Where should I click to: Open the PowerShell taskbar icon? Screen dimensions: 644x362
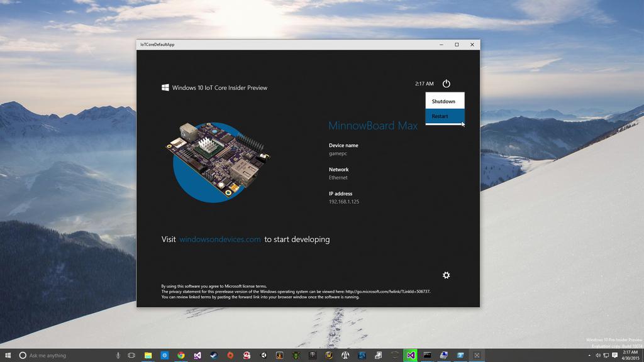pyautogui.click(x=460, y=355)
